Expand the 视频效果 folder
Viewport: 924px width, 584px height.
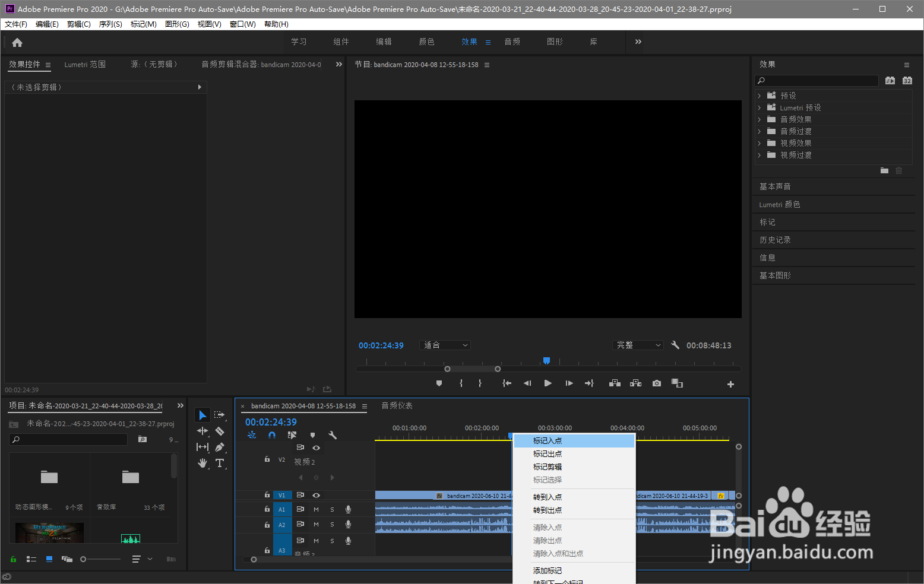click(x=759, y=143)
